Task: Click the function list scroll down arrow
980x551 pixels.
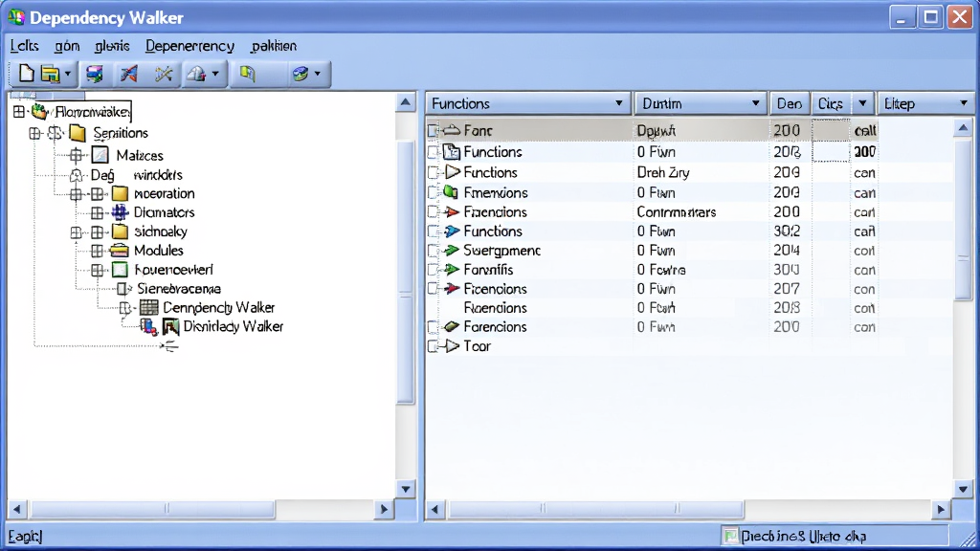Action: pos(963,489)
